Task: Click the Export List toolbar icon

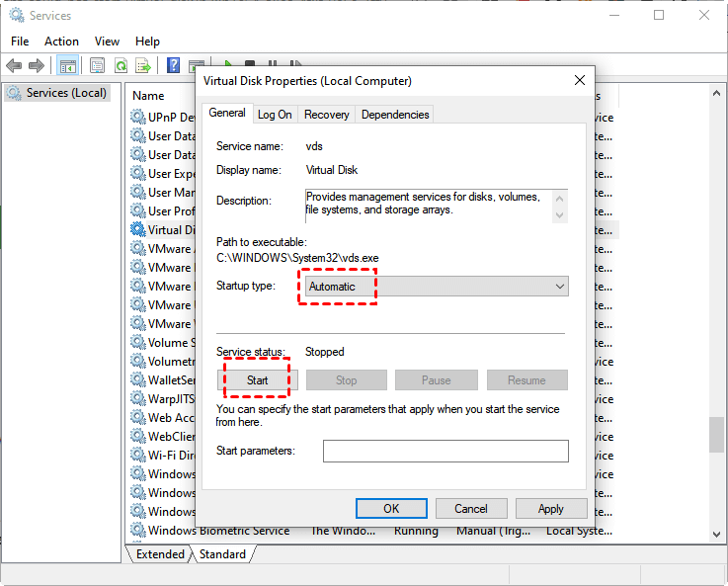Action: 143,65
